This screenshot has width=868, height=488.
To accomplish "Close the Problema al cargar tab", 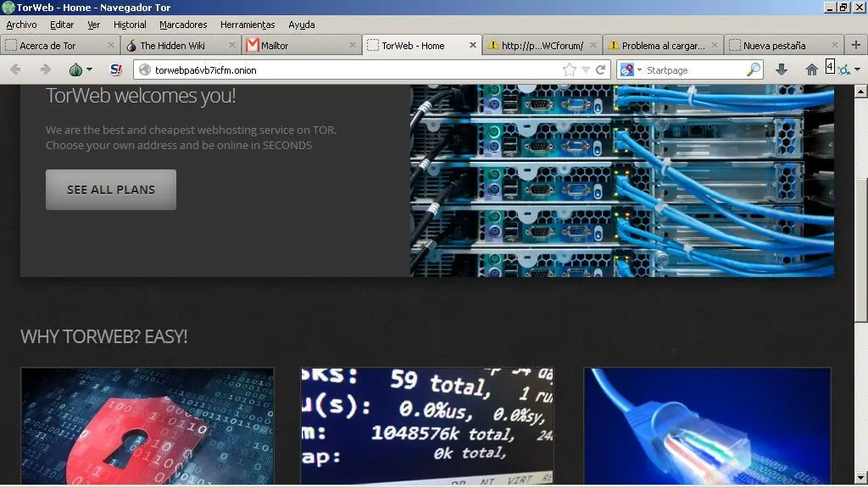I will (x=714, y=46).
